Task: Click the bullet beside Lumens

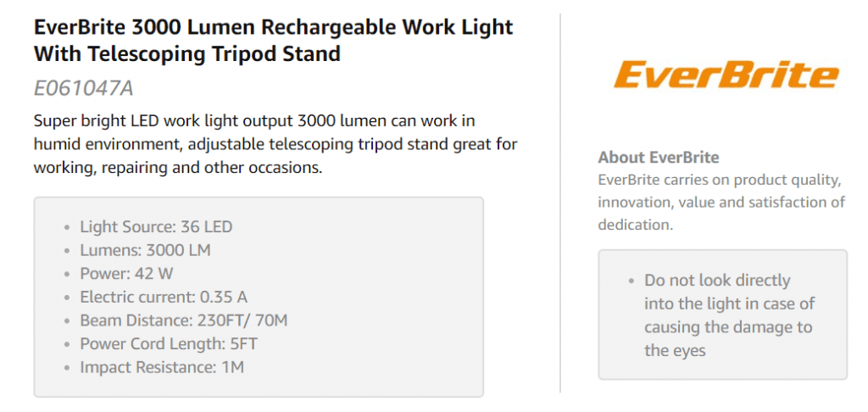Action: tap(67, 251)
